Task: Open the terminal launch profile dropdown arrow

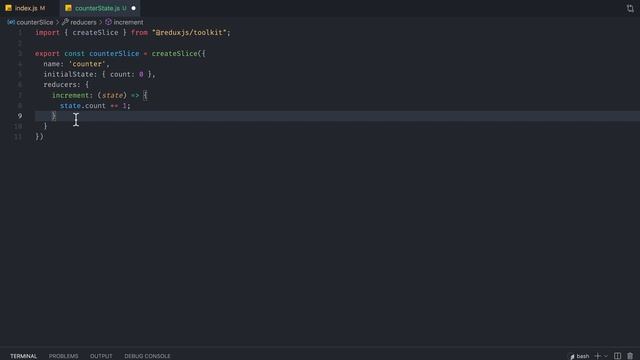Action: pos(606,356)
